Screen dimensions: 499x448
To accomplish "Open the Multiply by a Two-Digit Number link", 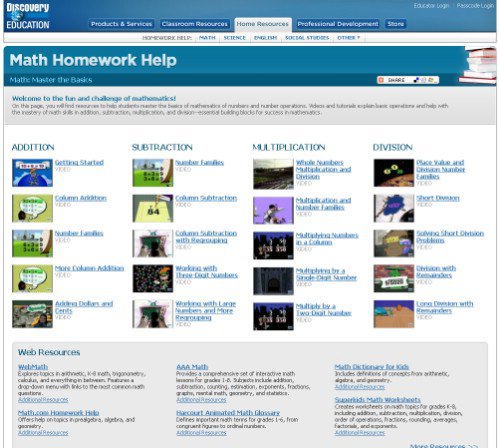I will [323, 309].
